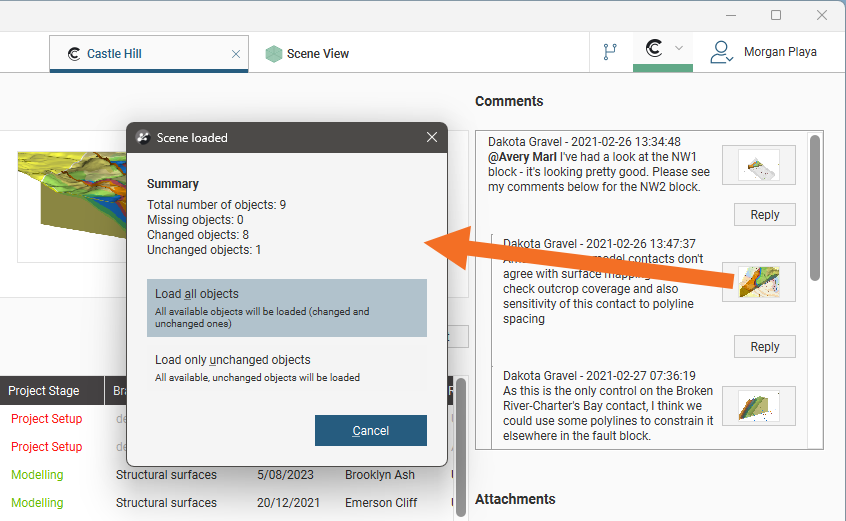
Task: Open the Central logo dropdown menu
Action: (x=662, y=49)
